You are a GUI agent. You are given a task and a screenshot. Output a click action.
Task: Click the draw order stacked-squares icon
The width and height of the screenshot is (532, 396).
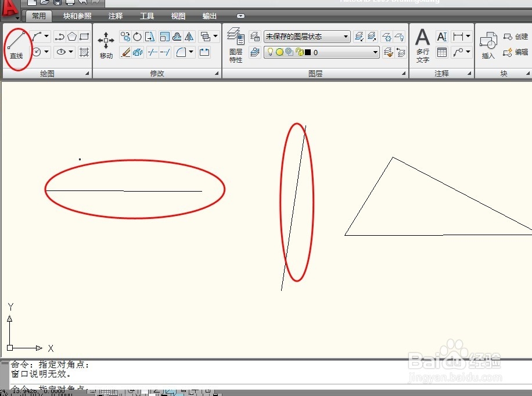(x=205, y=37)
